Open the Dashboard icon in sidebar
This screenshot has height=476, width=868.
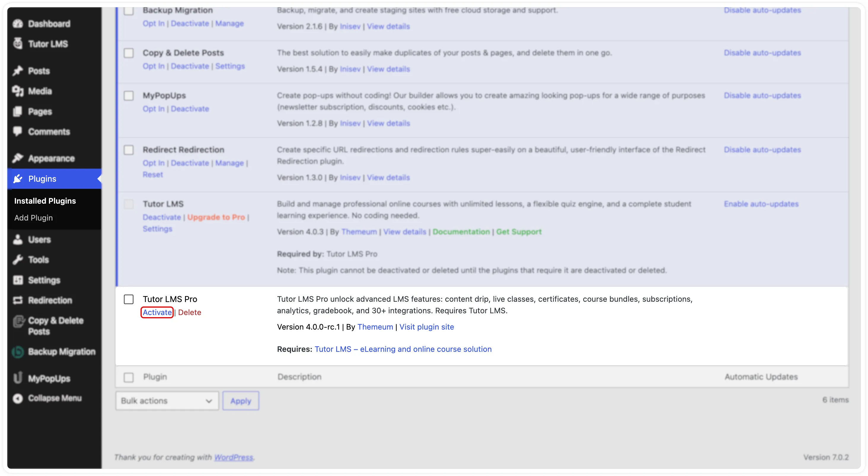pos(17,24)
